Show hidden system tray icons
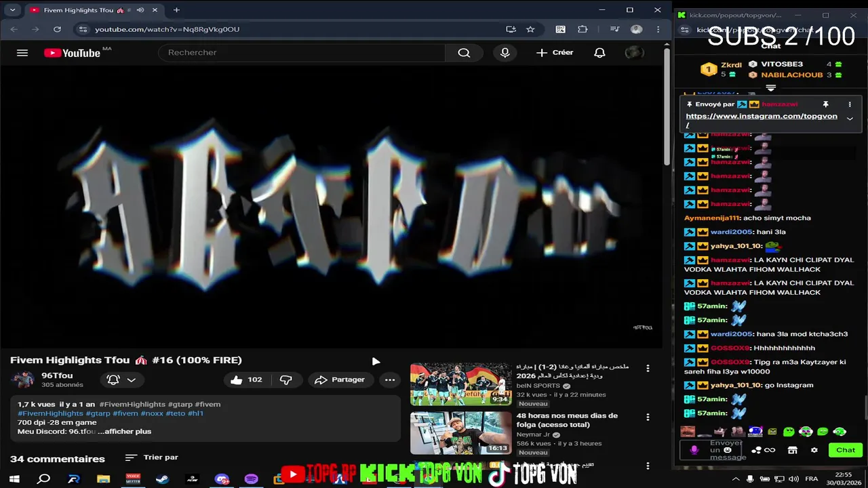Viewport: 868px width, 488px height. coord(736,479)
